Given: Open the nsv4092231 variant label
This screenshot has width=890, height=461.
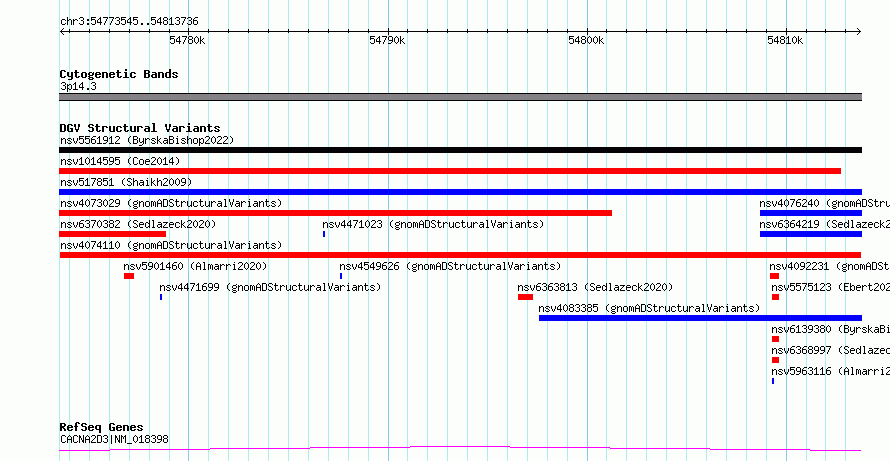Looking at the screenshot, I should pos(829,266).
